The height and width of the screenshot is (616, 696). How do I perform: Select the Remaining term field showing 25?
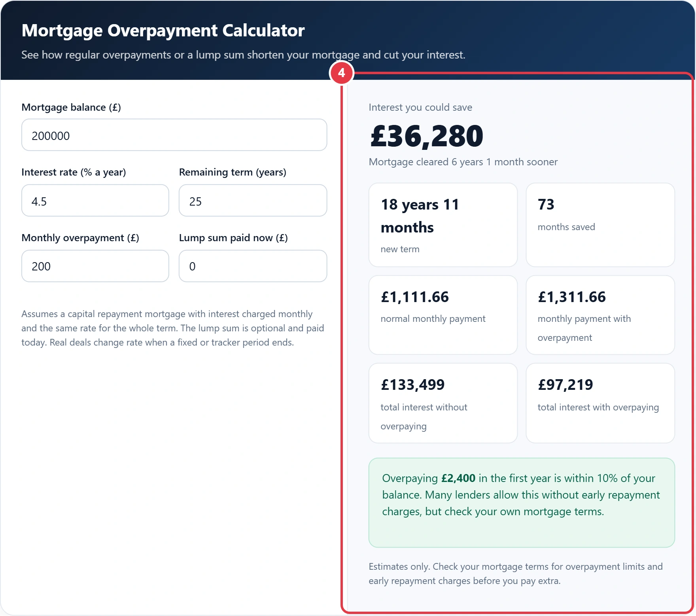pyautogui.click(x=253, y=200)
